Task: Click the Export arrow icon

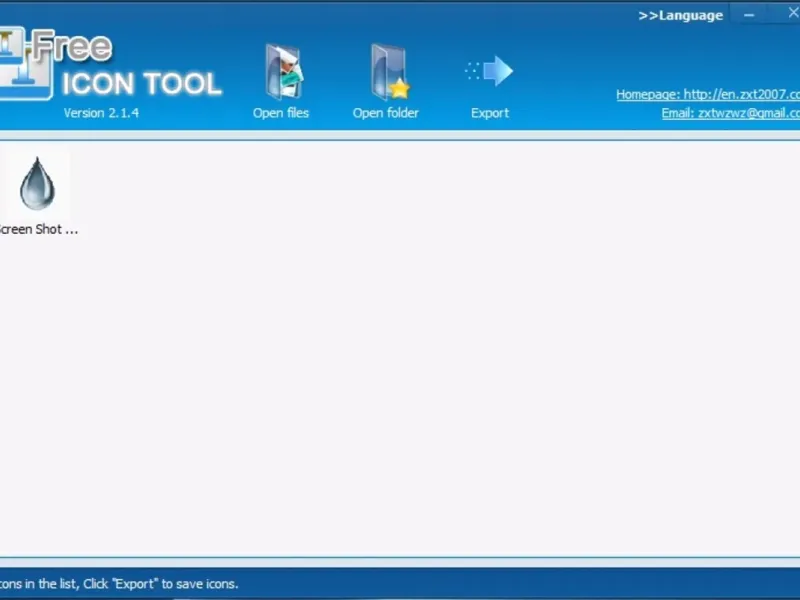Action: (489, 71)
